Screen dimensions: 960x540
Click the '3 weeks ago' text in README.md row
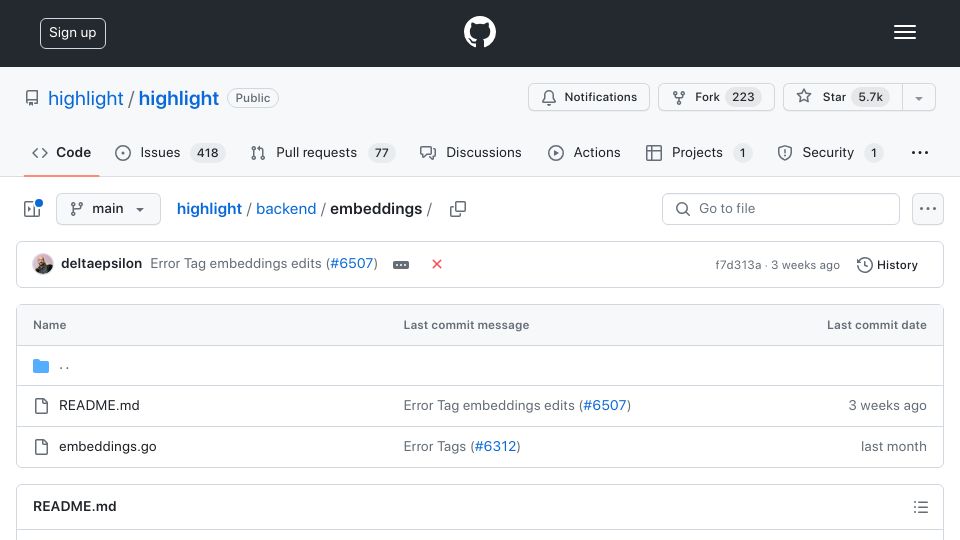(887, 405)
